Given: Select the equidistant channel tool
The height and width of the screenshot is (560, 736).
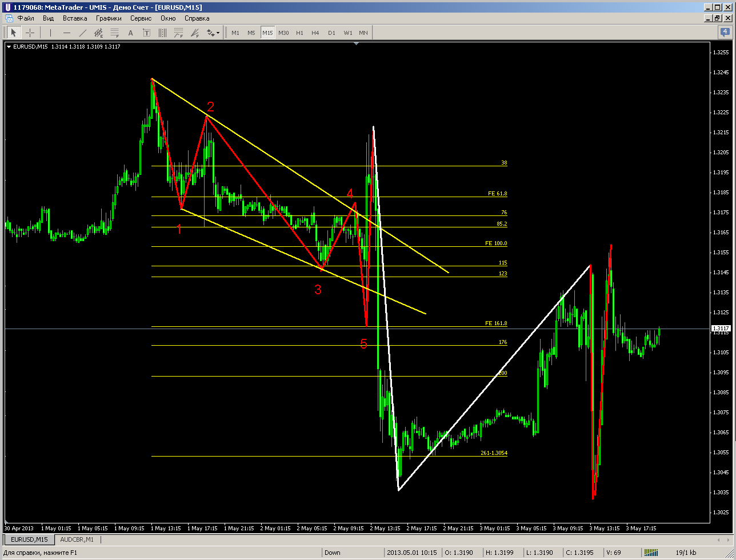Looking at the screenshot, I should pyautogui.click(x=99, y=33).
